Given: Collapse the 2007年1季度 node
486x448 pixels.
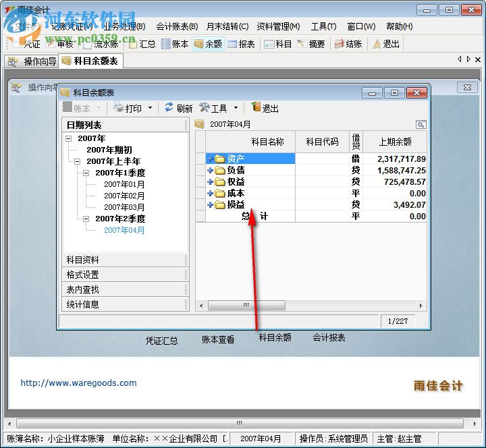Looking at the screenshot, I should tap(86, 173).
